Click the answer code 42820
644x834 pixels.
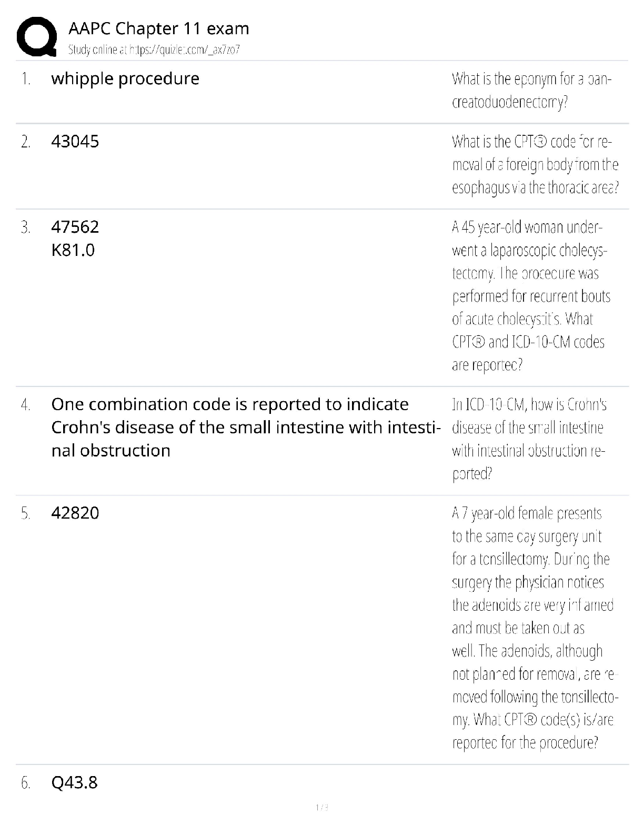pos(75,513)
